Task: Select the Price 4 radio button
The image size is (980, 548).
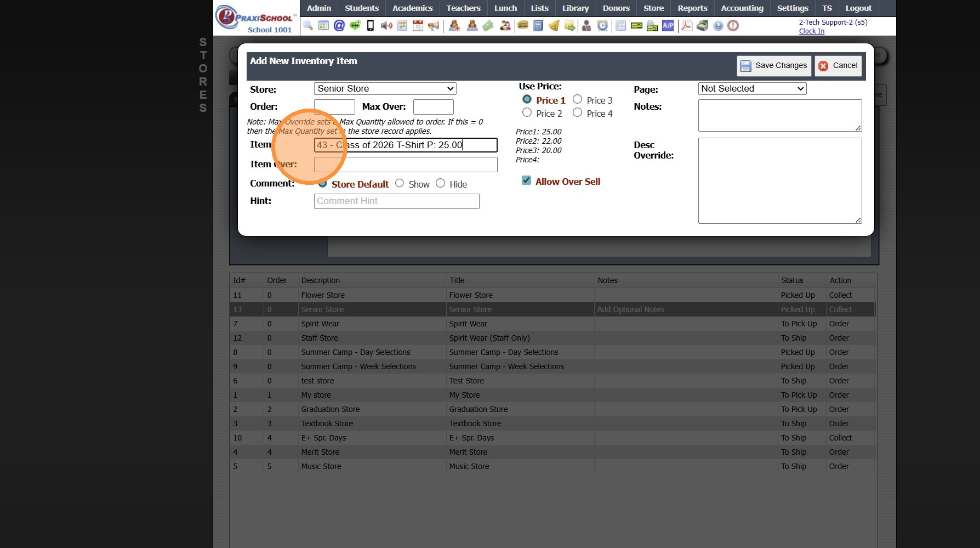Action: pos(577,112)
